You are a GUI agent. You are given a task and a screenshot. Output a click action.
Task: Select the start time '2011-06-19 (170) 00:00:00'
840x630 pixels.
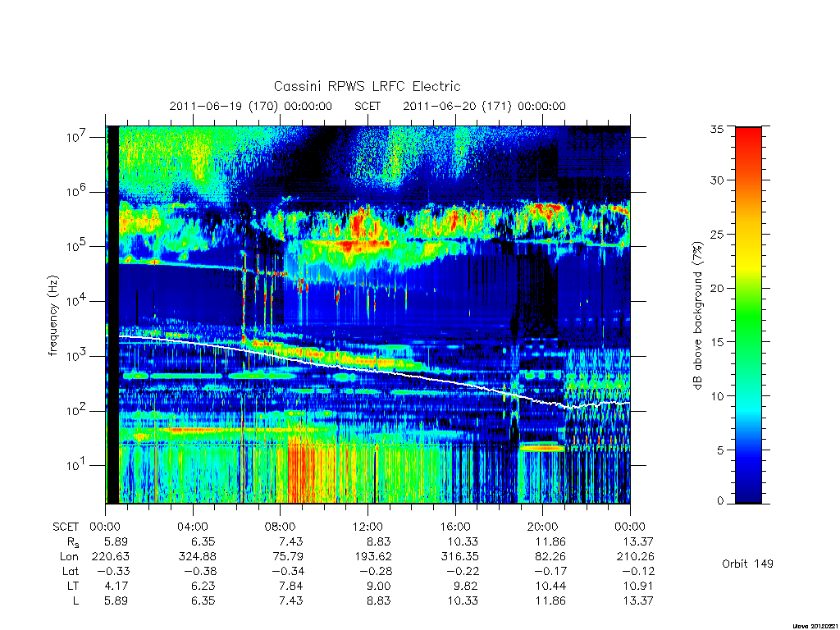[x=251, y=106]
